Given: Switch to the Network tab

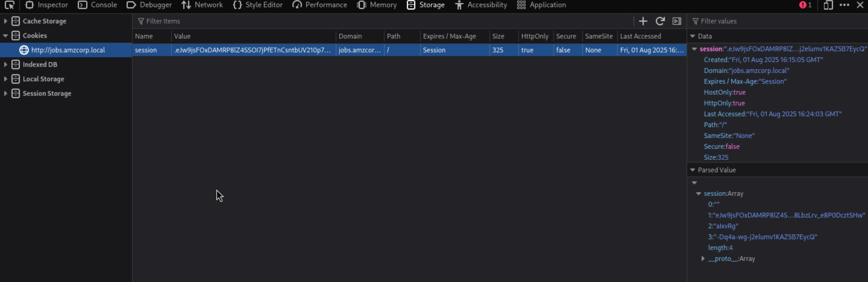Looking at the screenshot, I should (x=202, y=5).
